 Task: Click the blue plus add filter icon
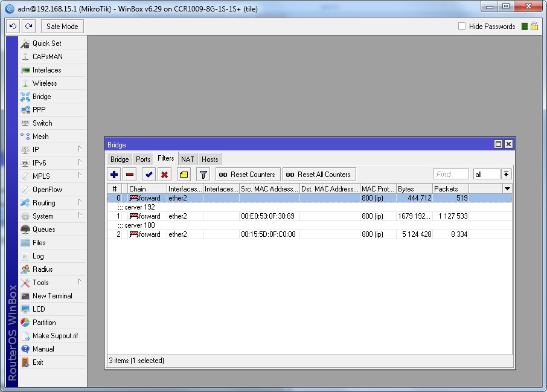[114, 175]
